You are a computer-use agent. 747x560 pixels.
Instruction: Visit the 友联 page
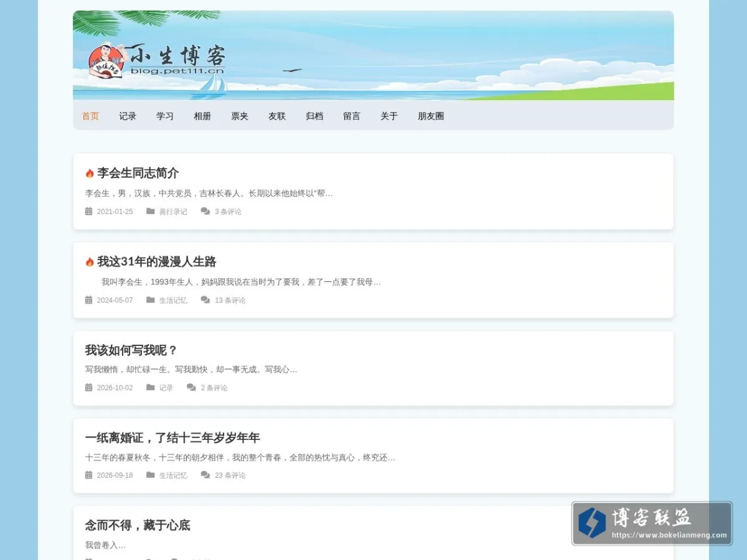(x=277, y=116)
